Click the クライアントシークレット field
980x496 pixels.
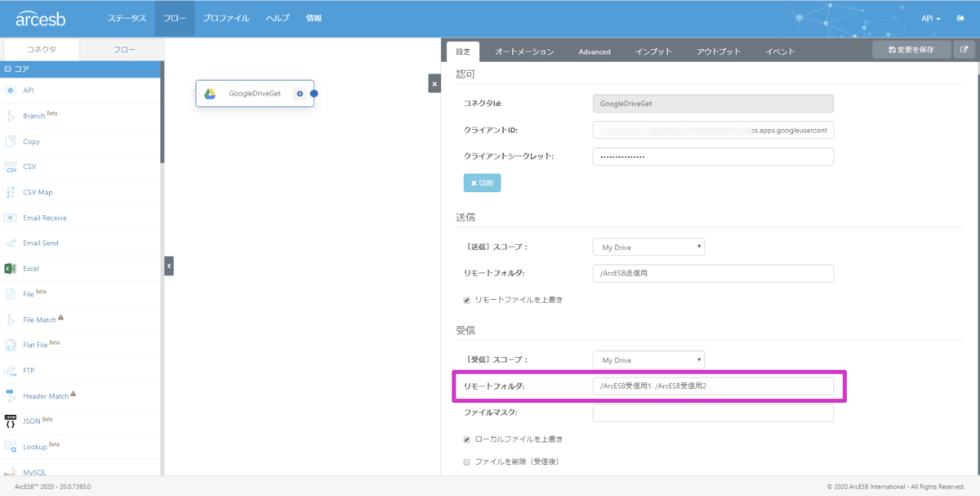[713, 156]
